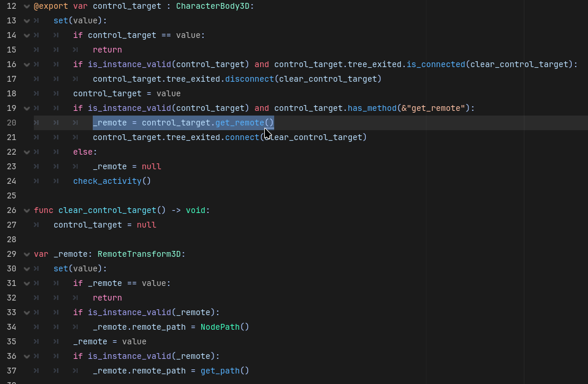This screenshot has width=588, height=384.
Task: Click line number 25 in the gutter
Action: pos(12,196)
